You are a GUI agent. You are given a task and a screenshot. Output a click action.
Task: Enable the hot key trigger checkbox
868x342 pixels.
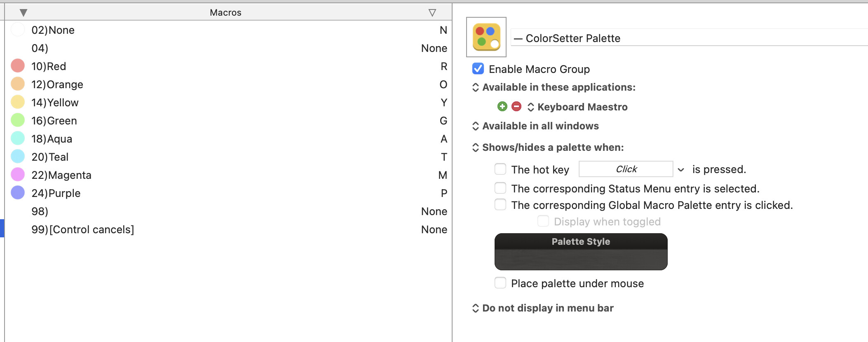point(500,169)
